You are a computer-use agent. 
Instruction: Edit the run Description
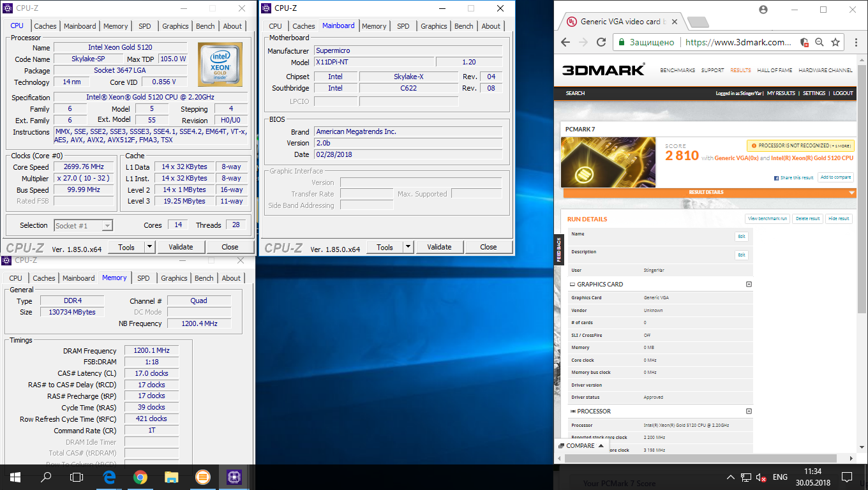point(741,255)
